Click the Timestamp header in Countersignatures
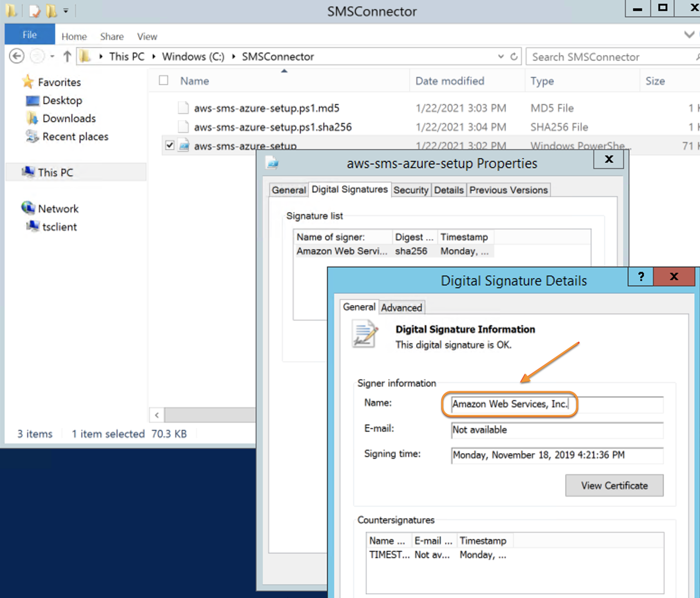Viewport: 700px width, 598px height. tap(485, 541)
